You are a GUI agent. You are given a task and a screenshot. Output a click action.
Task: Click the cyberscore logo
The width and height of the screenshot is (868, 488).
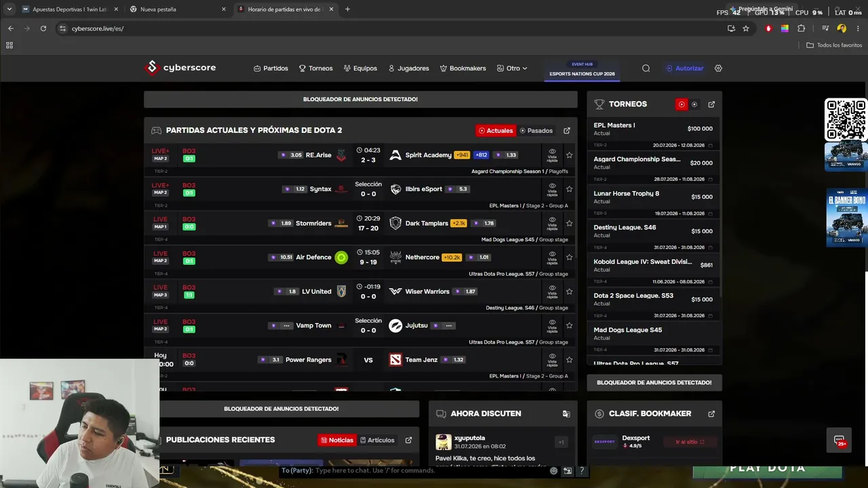180,68
